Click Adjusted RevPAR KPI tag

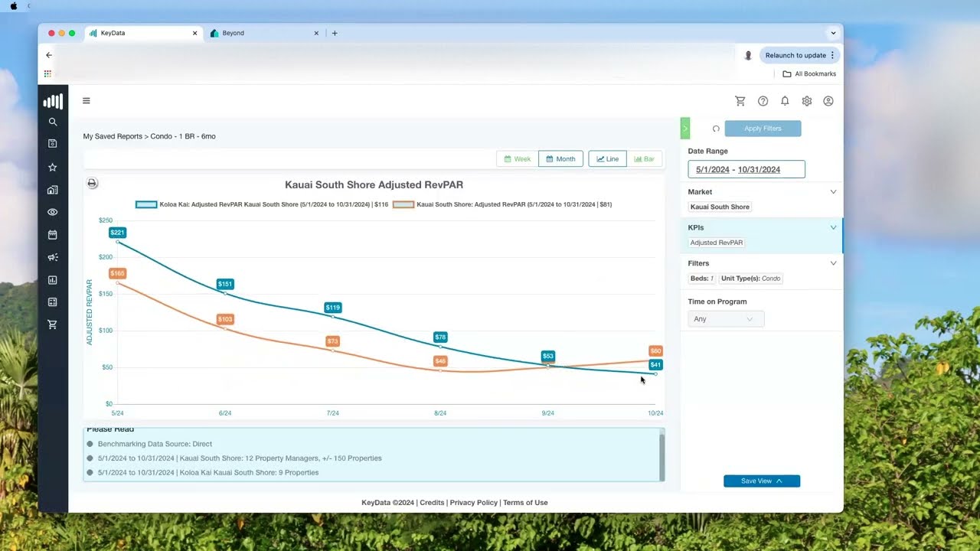(717, 243)
